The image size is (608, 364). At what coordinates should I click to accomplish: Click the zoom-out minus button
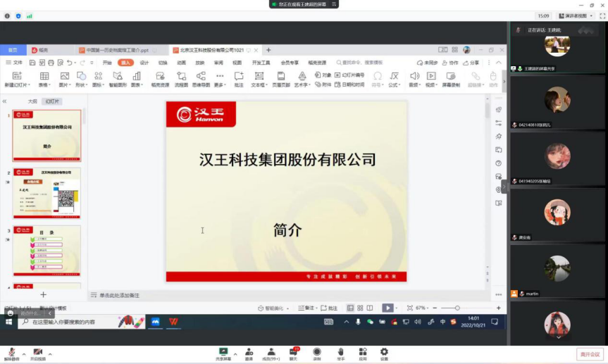(435, 308)
